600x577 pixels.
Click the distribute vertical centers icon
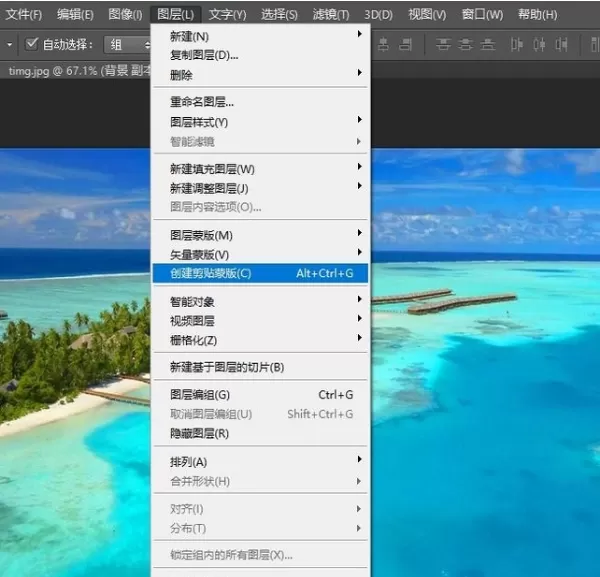[465, 44]
